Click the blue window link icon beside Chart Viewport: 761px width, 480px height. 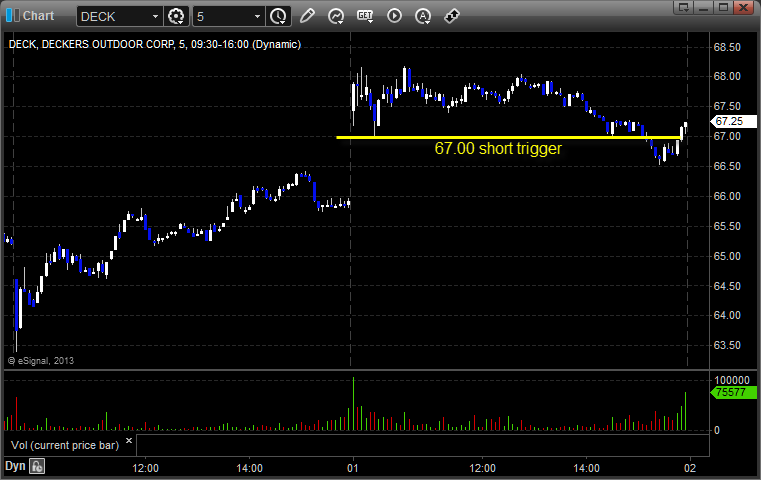[x=13, y=15]
